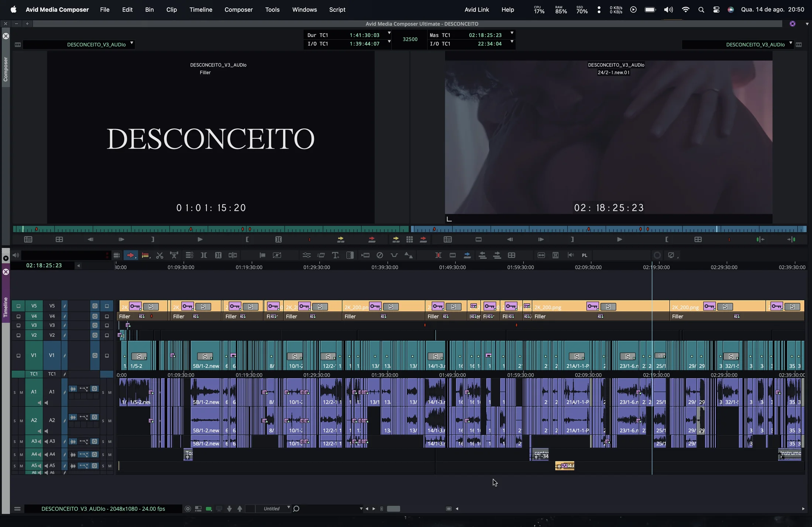This screenshot has height=527, width=812.
Task: Toggle A4 power button
Action: (94, 454)
